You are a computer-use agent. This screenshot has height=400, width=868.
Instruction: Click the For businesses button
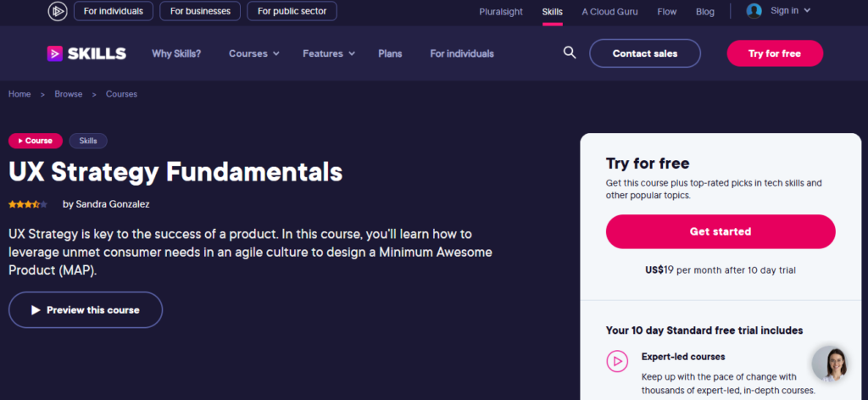[200, 11]
